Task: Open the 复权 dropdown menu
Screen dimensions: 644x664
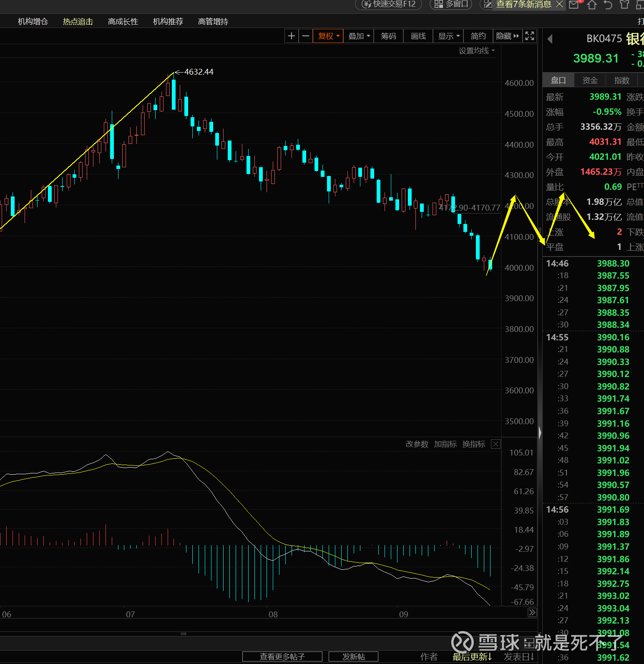Action: [328, 36]
